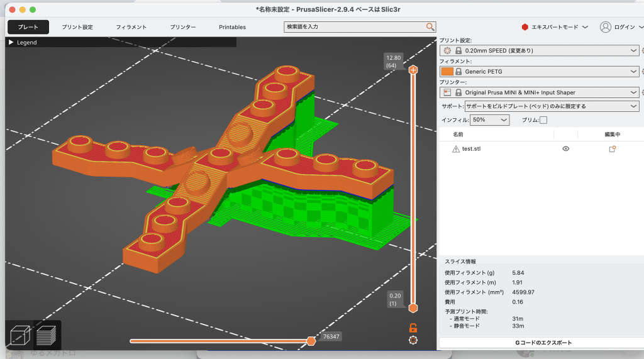Switch to 3D editor view cube icon
This screenshot has height=359, width=644.
tap(19, 335)
